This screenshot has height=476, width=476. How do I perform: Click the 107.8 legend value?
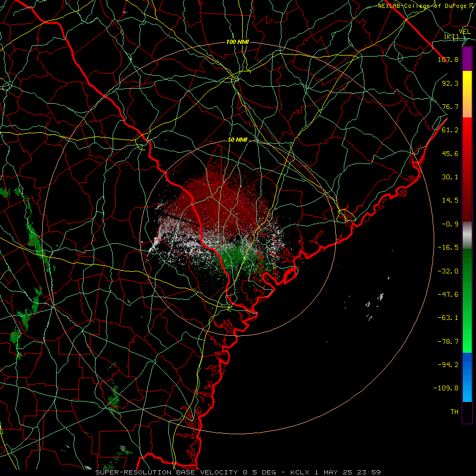[x=448, y=59]
